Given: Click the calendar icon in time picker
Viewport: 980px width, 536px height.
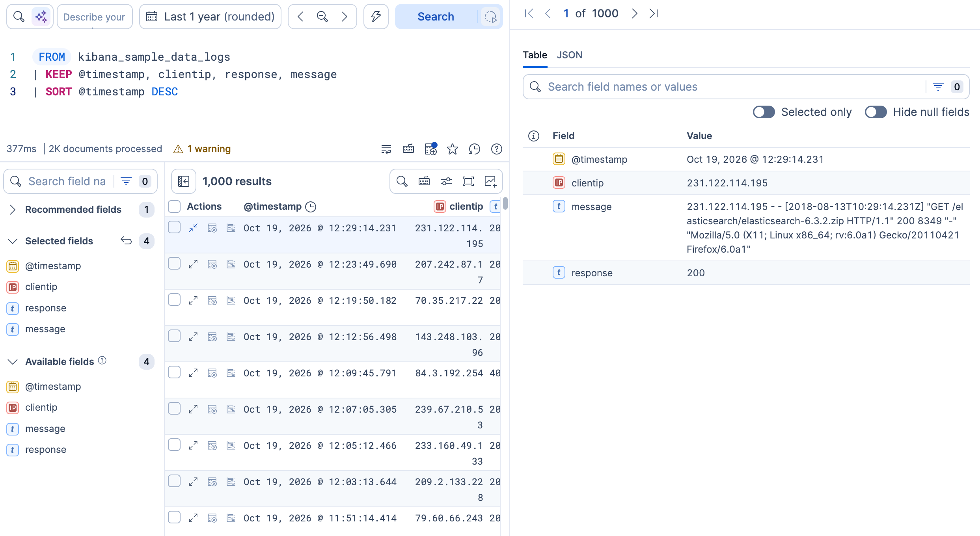Looking at the screenshot, I should coord(152,17).
